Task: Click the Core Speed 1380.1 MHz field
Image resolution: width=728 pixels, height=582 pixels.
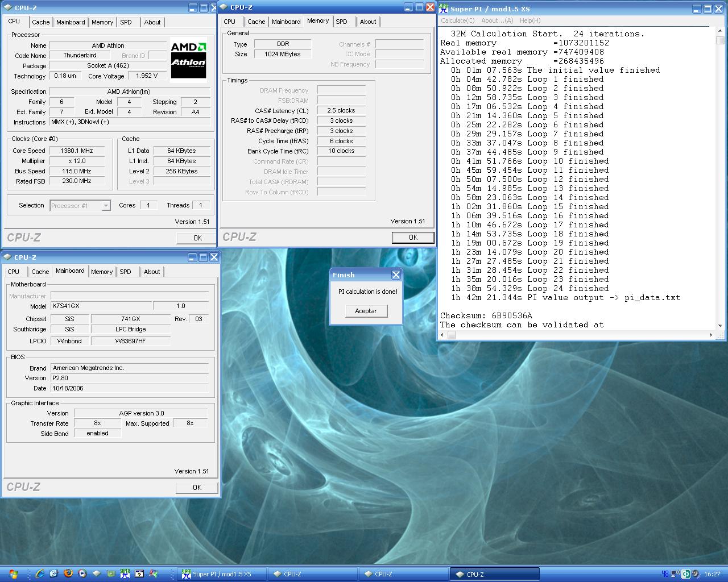Action: tap(77, 151)
